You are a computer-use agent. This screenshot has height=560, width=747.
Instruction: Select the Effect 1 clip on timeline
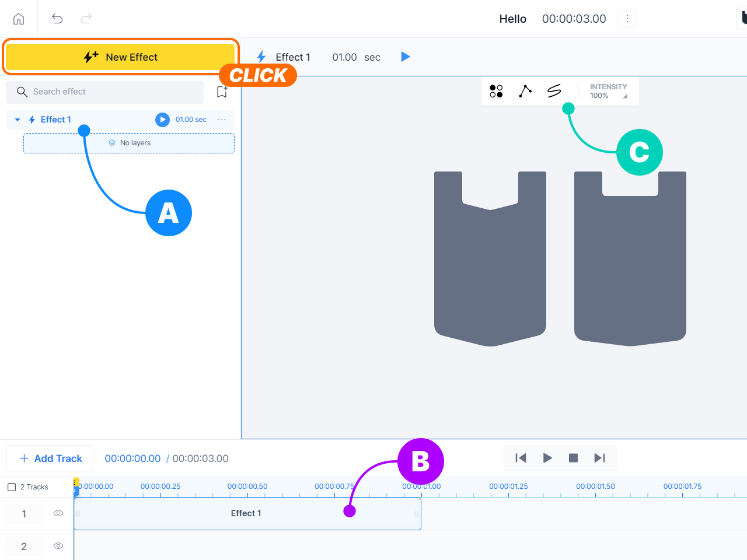coord(247,513)
